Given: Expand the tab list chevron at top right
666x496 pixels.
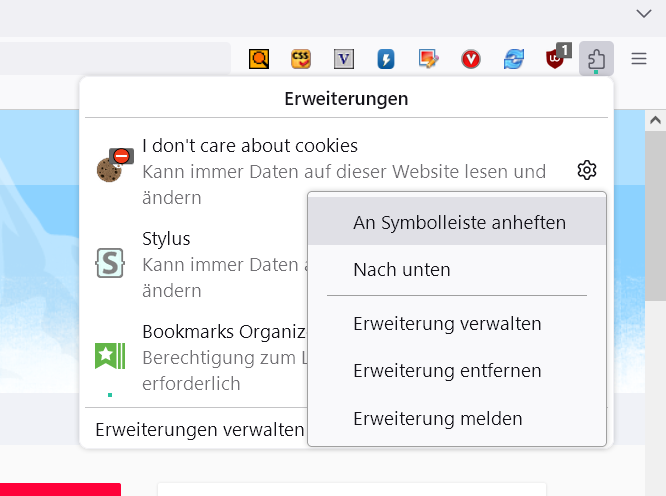Looking at the screenshot, I should pos(644,14).
